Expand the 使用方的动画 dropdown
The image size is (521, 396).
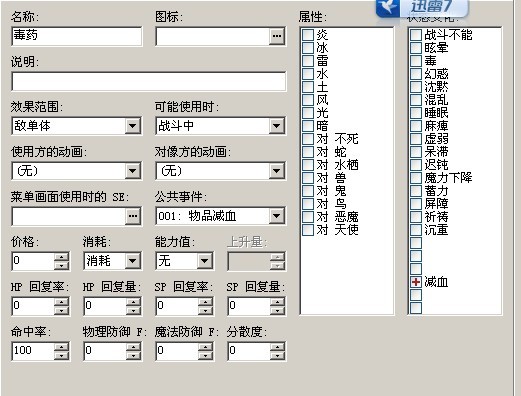coord(133,171)
